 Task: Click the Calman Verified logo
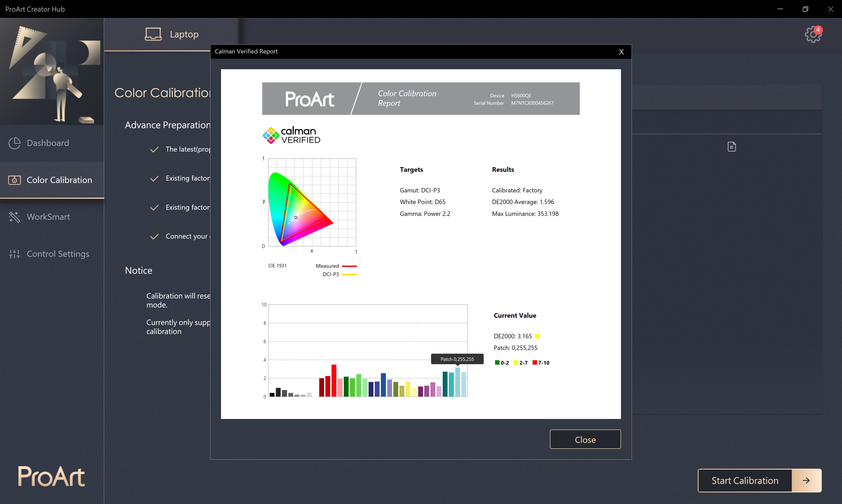[x=292, y=135]
